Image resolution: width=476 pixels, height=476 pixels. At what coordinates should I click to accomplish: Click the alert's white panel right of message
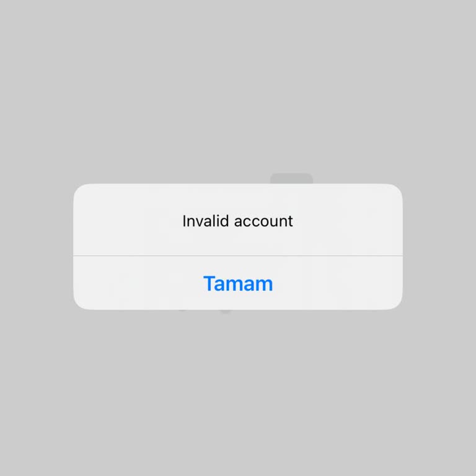click(348, 221)
